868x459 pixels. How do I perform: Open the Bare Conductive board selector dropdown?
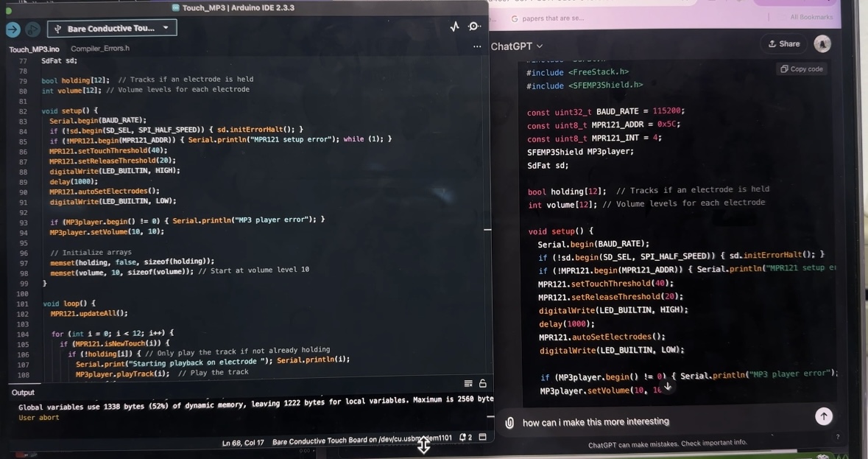click(x=112, y=29)
